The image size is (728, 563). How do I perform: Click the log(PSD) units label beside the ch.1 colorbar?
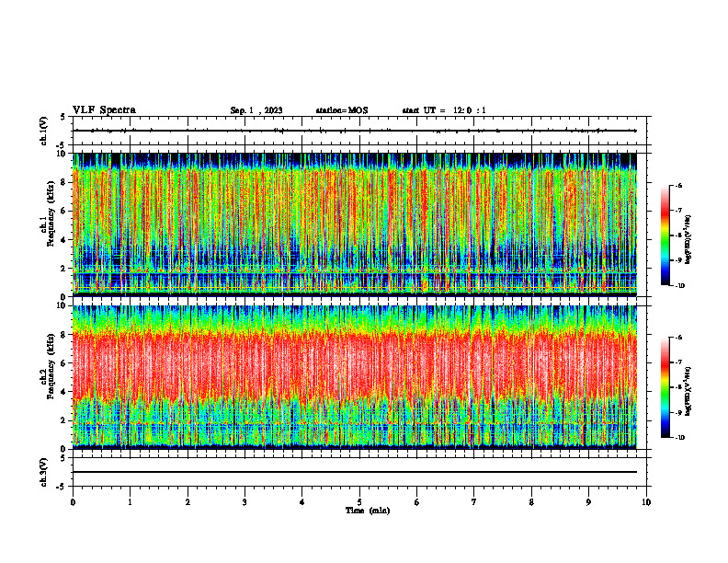[688, 240]
